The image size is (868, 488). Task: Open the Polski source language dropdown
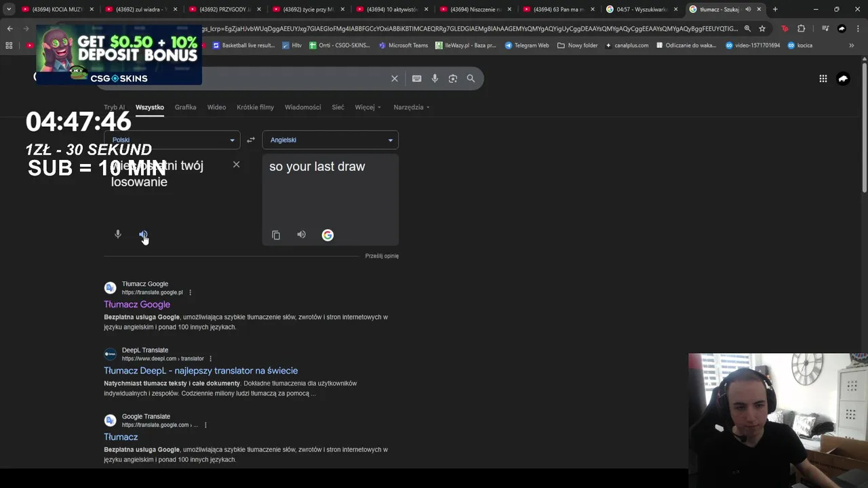(x=172, y=140)
